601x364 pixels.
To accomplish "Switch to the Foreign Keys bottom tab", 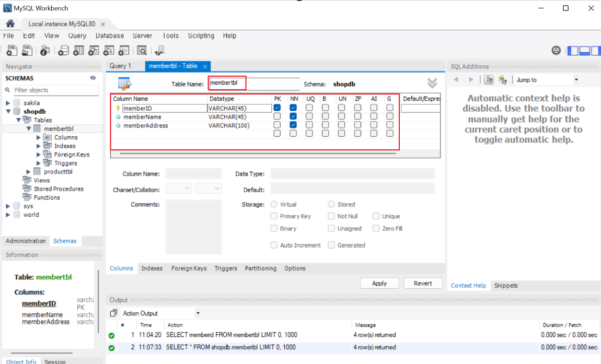I will point(189,268).
